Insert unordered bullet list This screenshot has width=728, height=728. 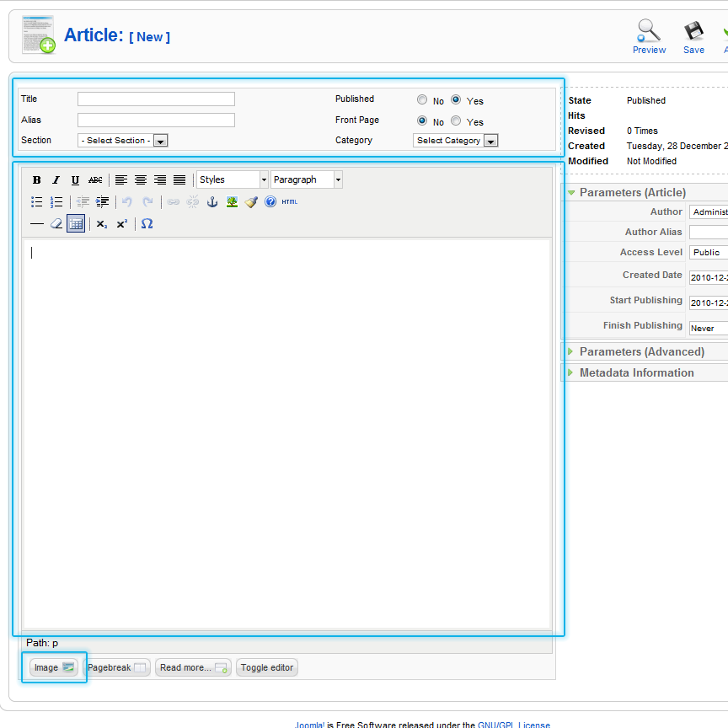(37, 201)
